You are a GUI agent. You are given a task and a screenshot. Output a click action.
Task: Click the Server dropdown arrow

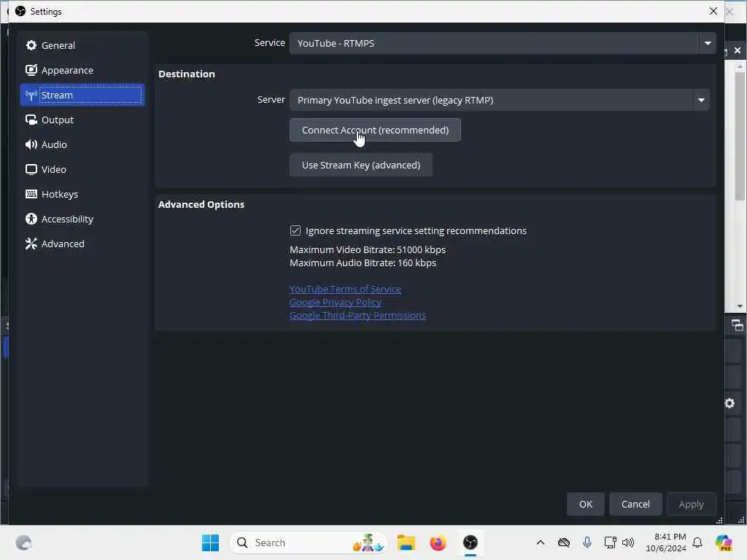point(701,100)
